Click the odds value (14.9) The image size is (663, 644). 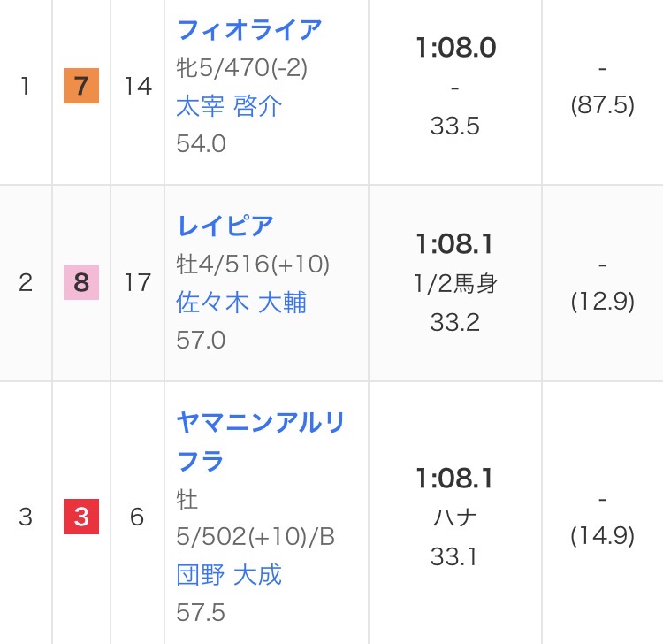click(x=602, y=536)
